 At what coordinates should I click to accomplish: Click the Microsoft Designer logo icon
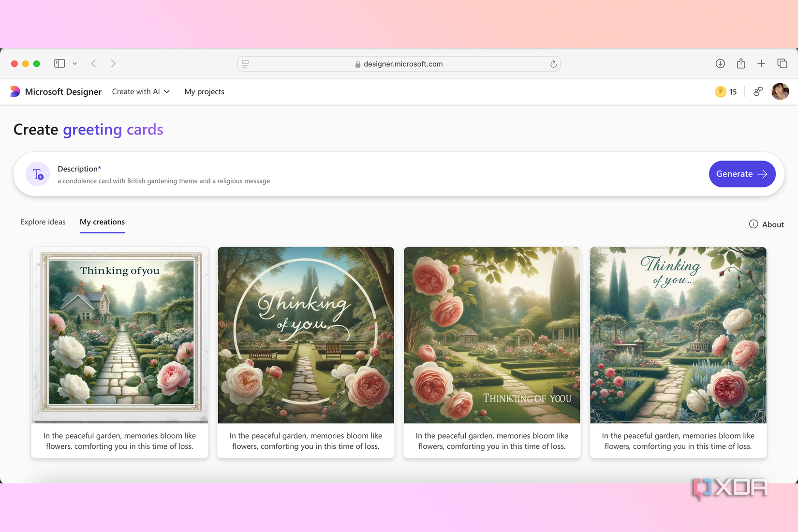pyautogui.click(x=15, y=91)
